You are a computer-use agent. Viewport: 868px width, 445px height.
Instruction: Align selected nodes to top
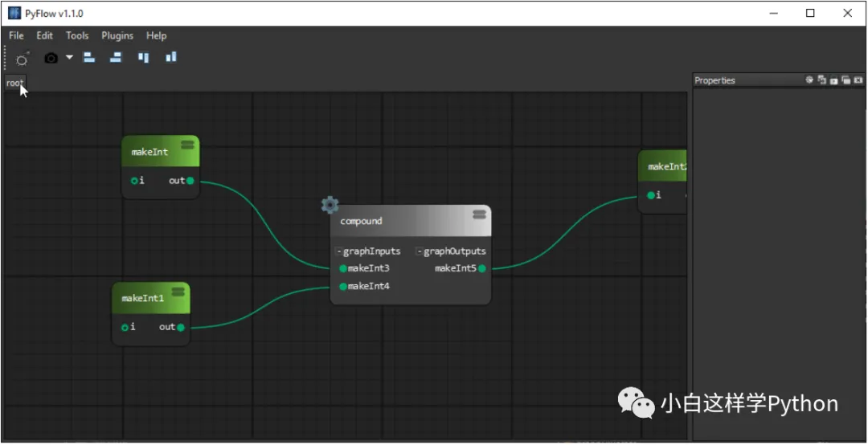(144, 57)
